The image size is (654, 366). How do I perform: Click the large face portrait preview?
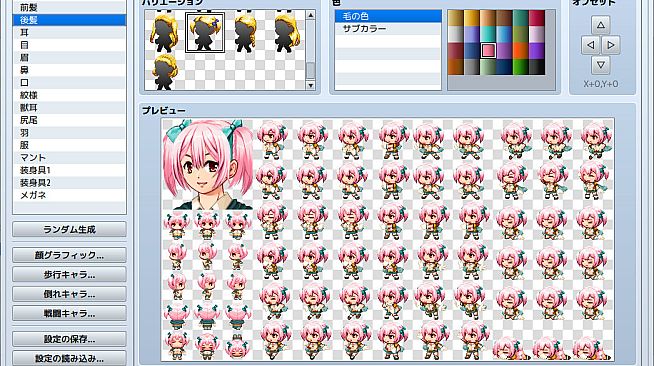208,164
